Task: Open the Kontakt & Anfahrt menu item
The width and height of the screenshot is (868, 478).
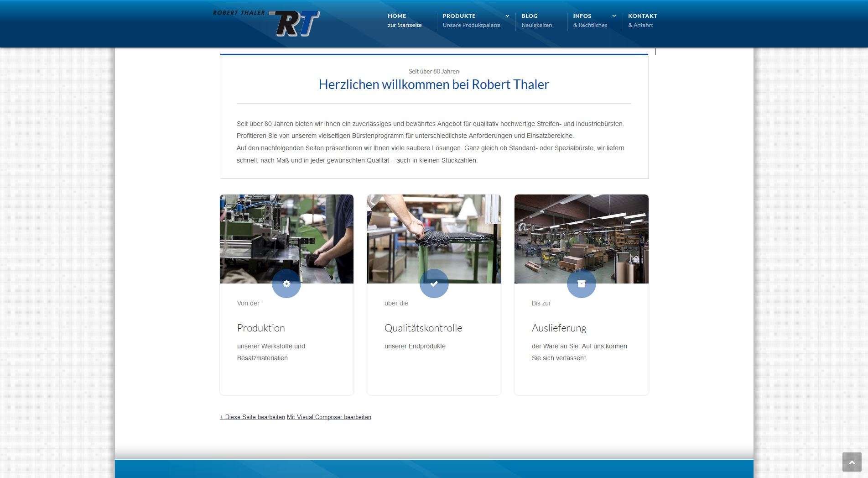Action: [642, 21]
